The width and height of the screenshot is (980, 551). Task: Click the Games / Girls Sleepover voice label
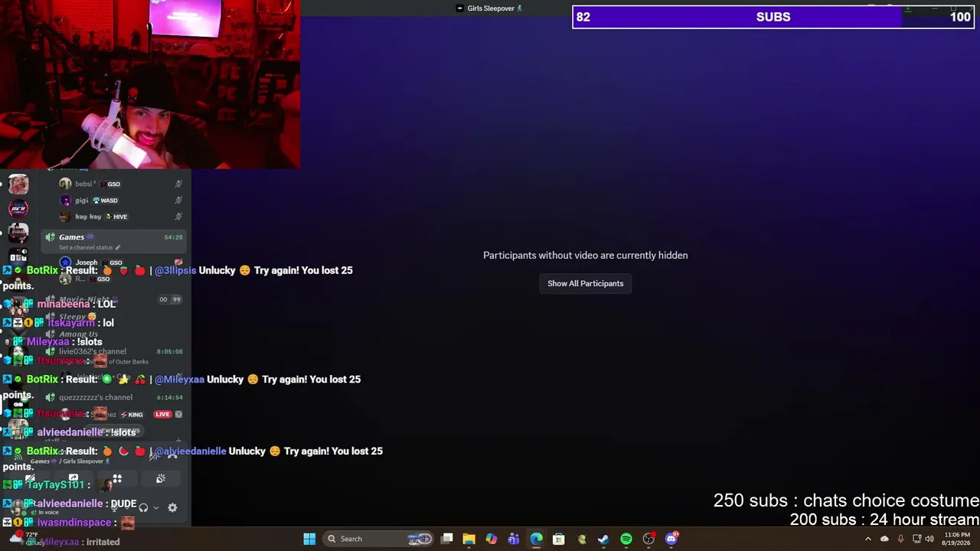point(71,461)
